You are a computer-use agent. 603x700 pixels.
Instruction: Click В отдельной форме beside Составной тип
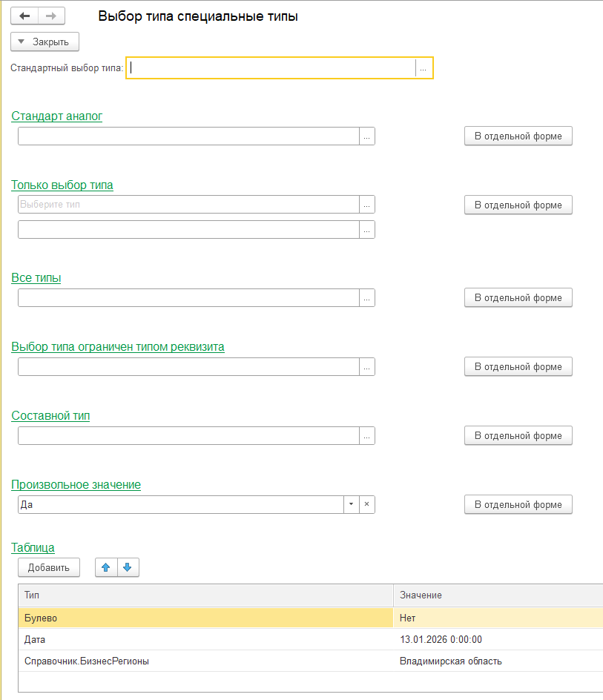pyautogui.click(x=518, y=436)
